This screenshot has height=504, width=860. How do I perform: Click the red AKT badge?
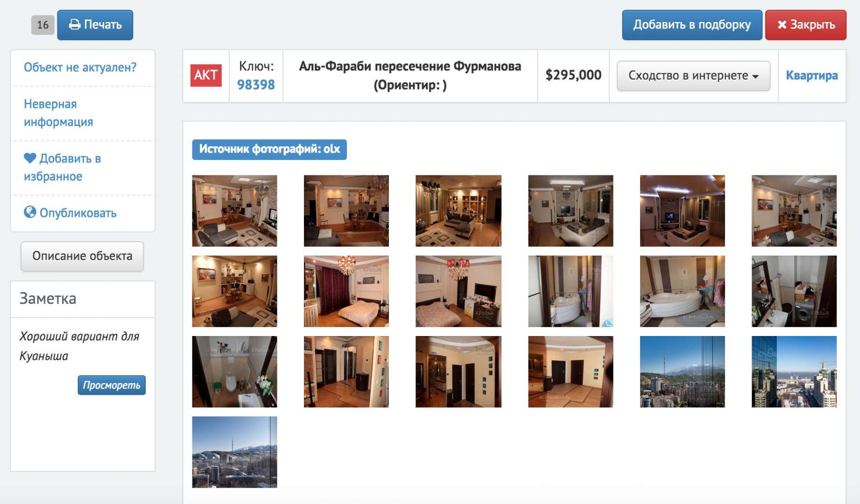tap(206, 75)
